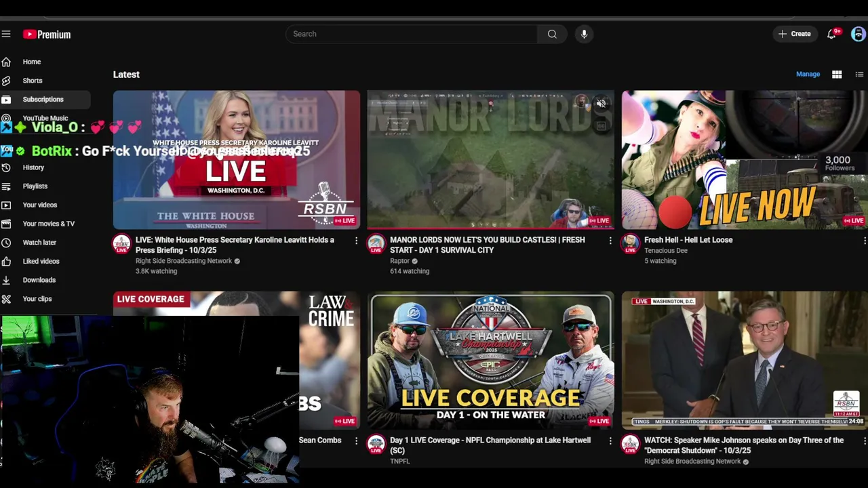Screen dimensions: 868x488
Task: Go to Home in sidebar
Action: pyautogui.click(x=32, y=62)
